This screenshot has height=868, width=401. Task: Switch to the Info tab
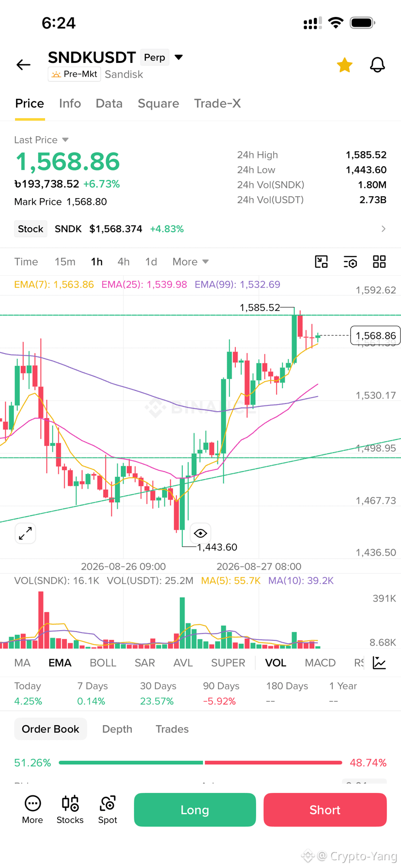(x=70, y=103)
